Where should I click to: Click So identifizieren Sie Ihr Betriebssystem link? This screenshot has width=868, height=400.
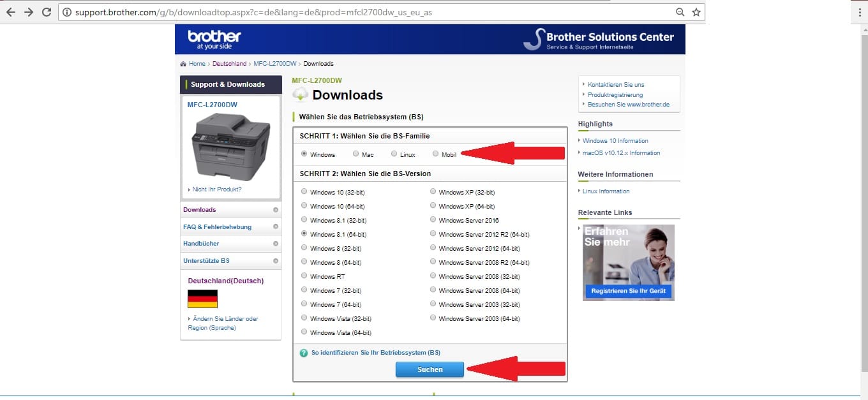click(x=376, y=353)
